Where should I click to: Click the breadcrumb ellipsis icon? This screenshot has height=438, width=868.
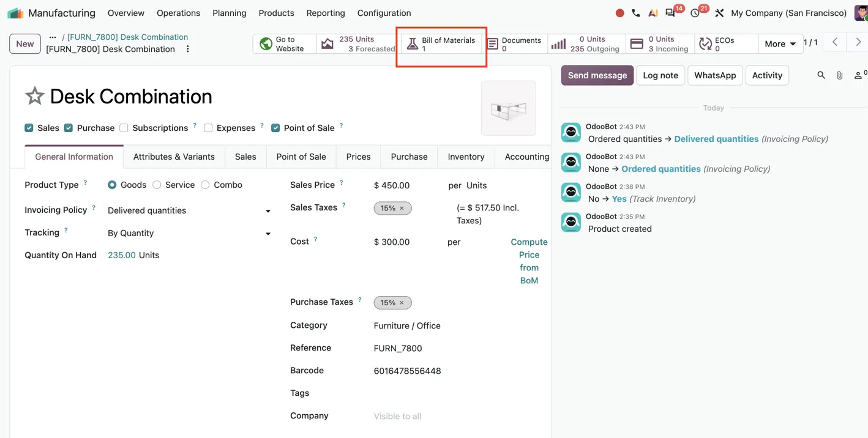[53, 37]
